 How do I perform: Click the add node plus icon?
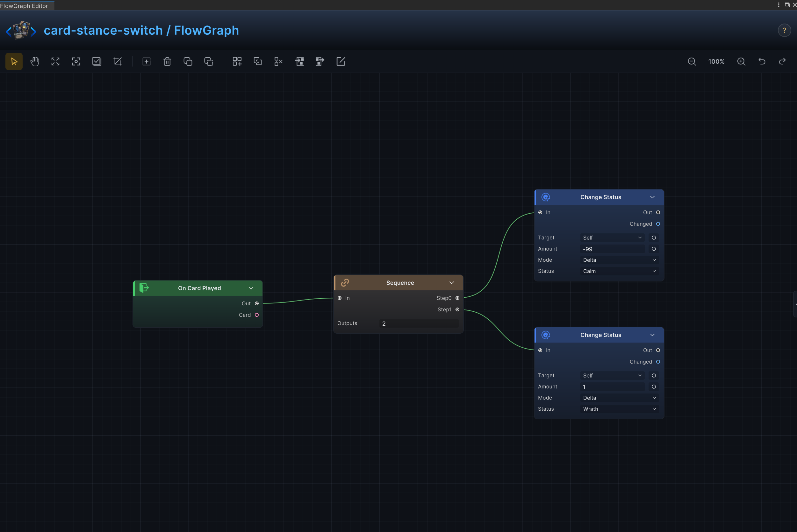[146, 61]
